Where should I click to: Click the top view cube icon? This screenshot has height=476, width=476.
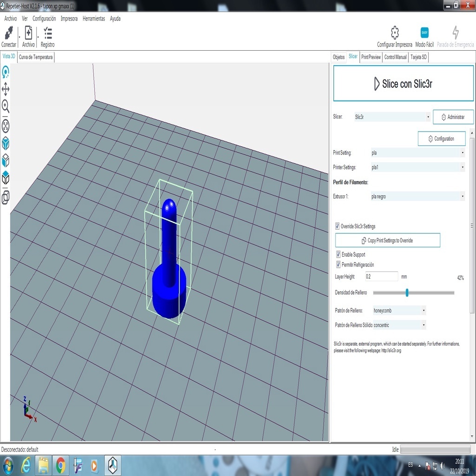click(6, 178)
